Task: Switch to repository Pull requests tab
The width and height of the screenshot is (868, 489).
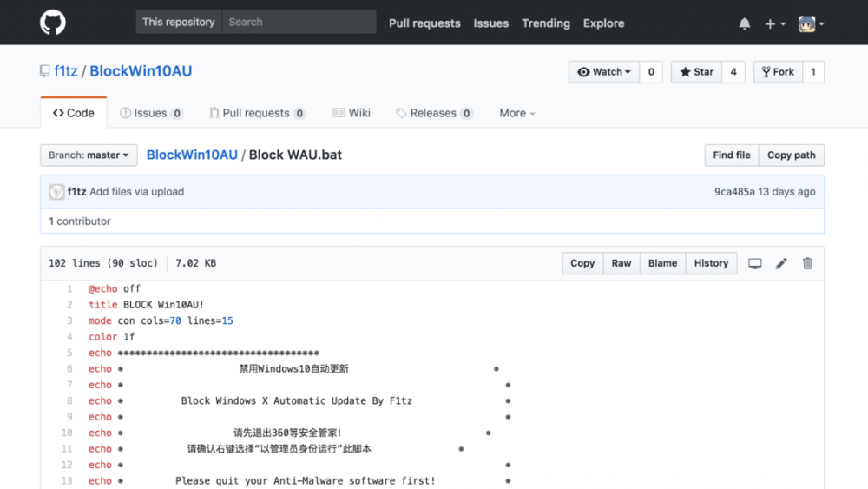Action: [258, 113]
